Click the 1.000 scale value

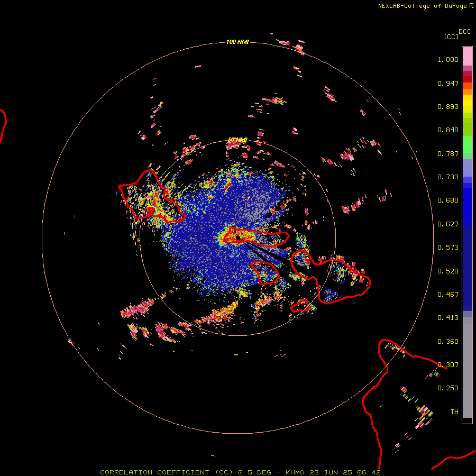coord(448,59)
